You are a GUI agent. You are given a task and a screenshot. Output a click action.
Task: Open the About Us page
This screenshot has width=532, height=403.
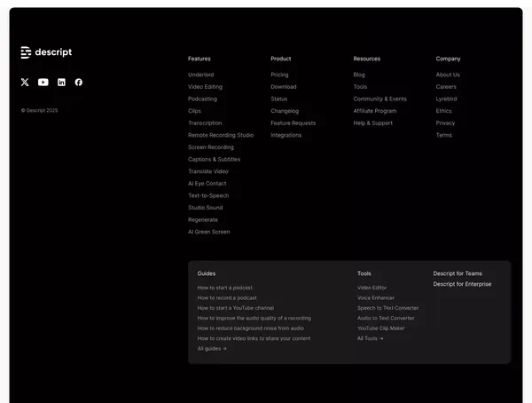pos(448,75)
